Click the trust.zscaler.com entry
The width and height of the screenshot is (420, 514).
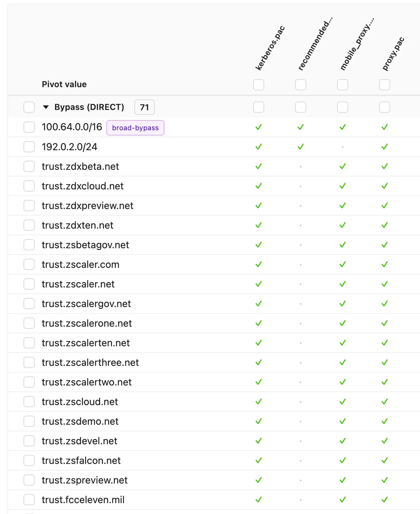point(80,264)
